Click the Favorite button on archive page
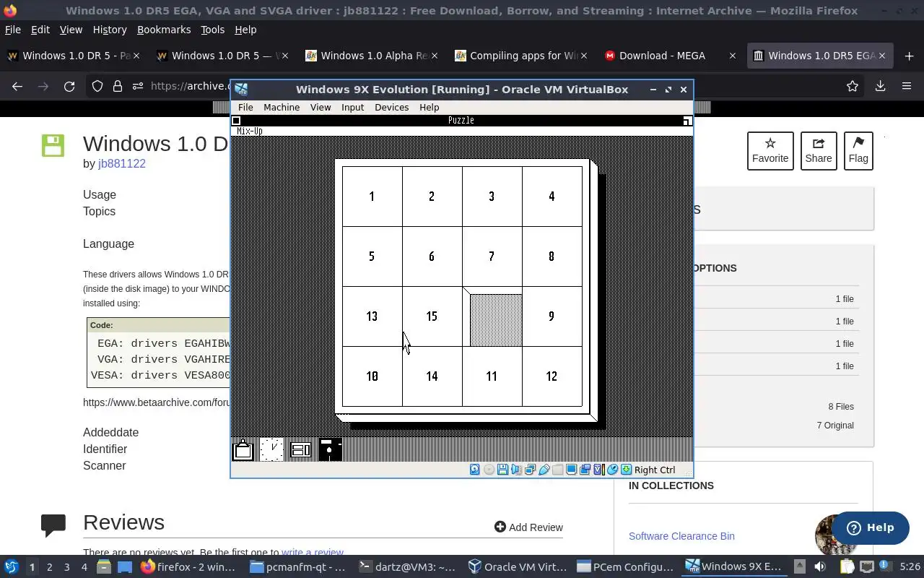The width and height of the screenshot is (924, 578). pos(770,151)
